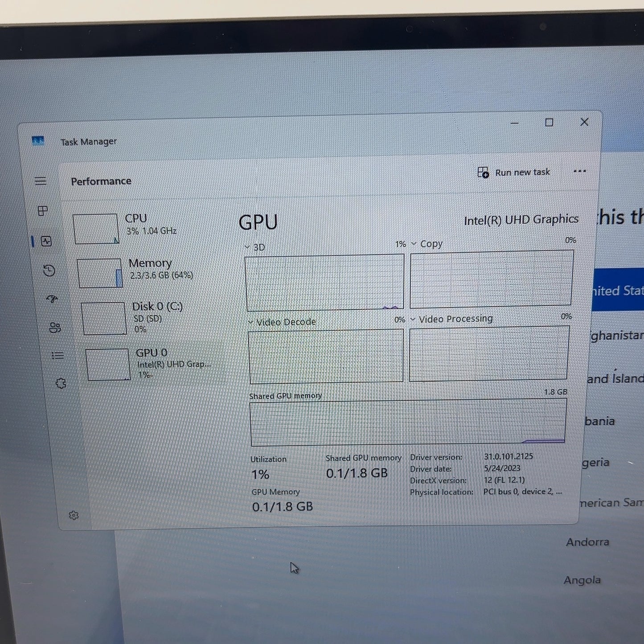Click physical location PCI bus 0 value
Screen dimensions: 644x644
pyautogui.click(x=522, y=492)
